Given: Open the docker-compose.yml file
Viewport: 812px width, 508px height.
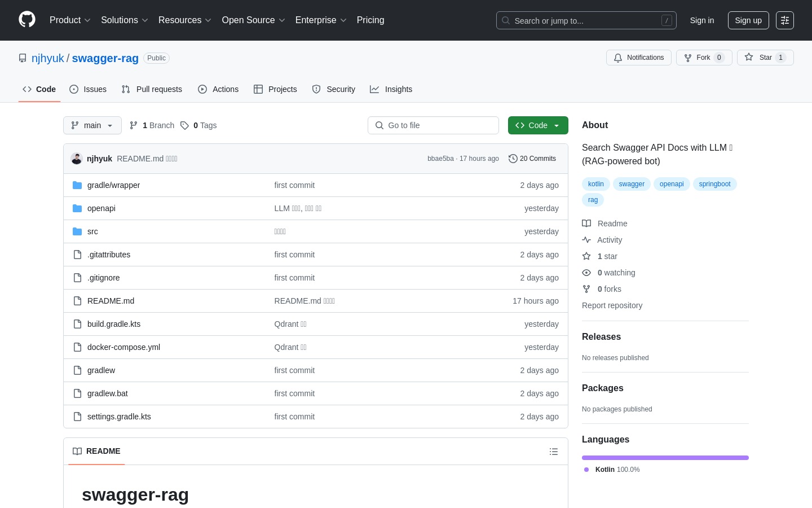Looking at the screenshot, I should coord(123,347).
